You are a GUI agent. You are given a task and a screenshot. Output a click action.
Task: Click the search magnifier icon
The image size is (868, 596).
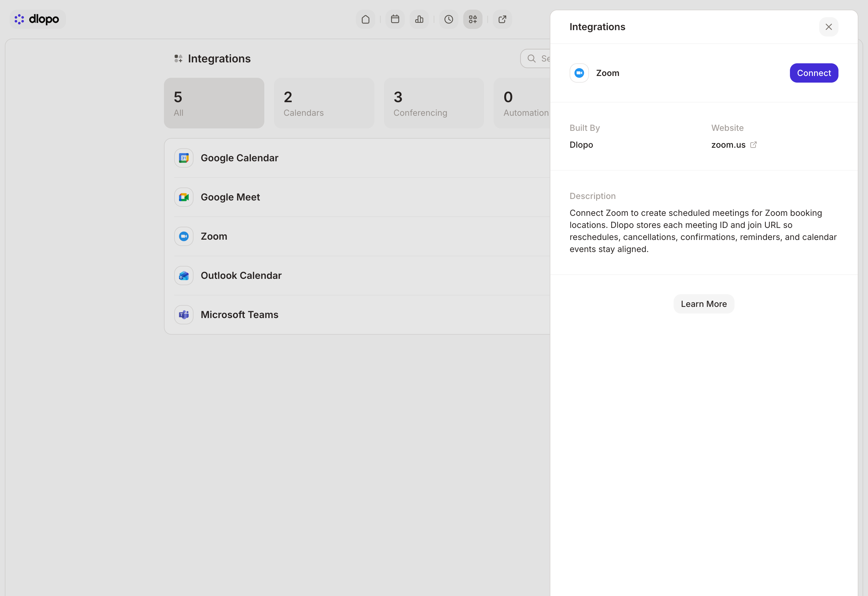point(531,59)
